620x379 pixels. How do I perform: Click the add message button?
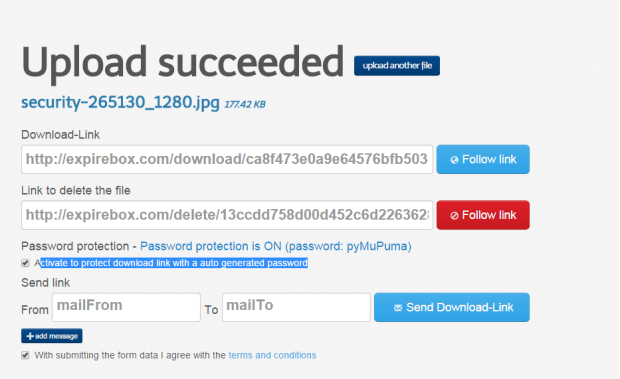coord(52,336)
